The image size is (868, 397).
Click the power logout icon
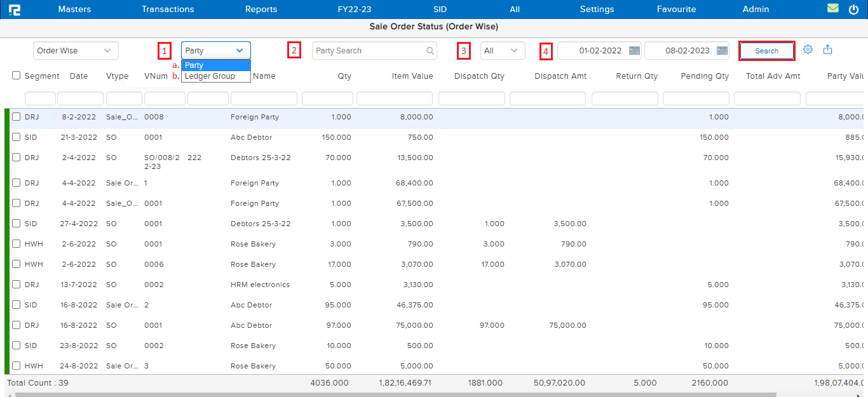click(x=852, y=9)
